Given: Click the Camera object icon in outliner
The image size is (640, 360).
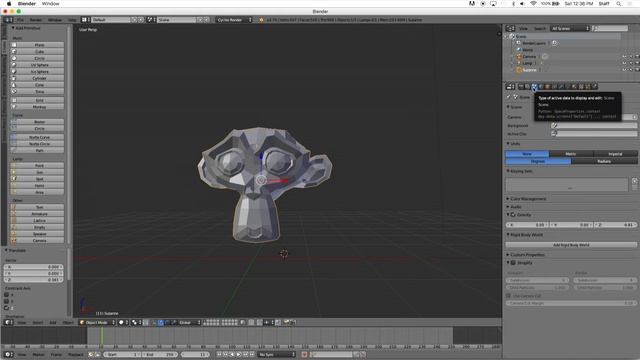Looking at the screenshot, I should pos(519,56).
